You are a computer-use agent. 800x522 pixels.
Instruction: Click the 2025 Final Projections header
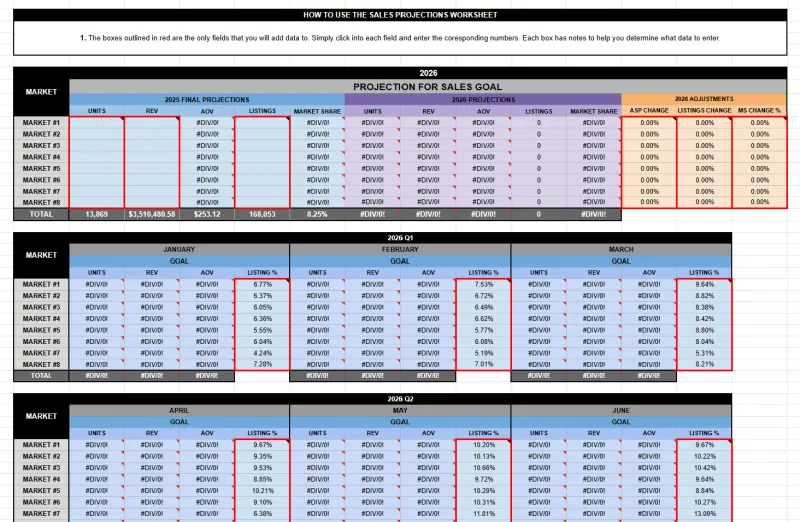coord(207,100)
